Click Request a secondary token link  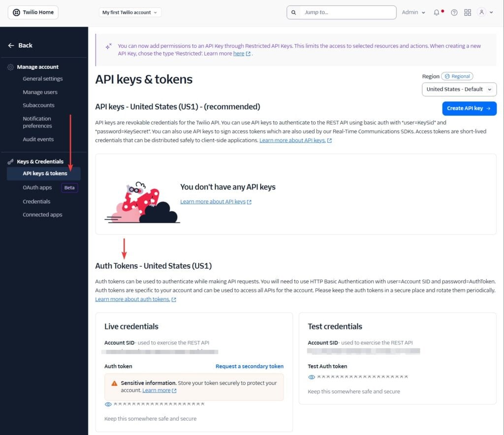pos(249,366)
